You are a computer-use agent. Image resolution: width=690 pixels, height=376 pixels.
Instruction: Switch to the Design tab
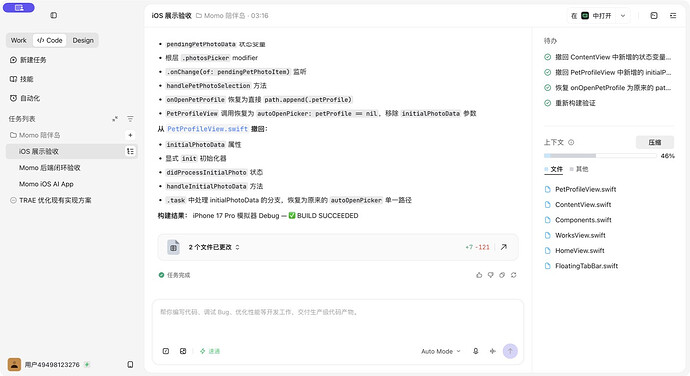[x=83, y=40]
